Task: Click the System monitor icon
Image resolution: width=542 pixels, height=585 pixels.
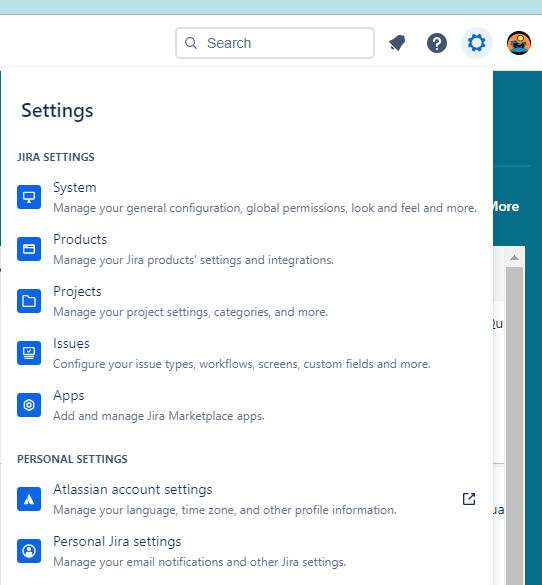Action: point(29,197)
